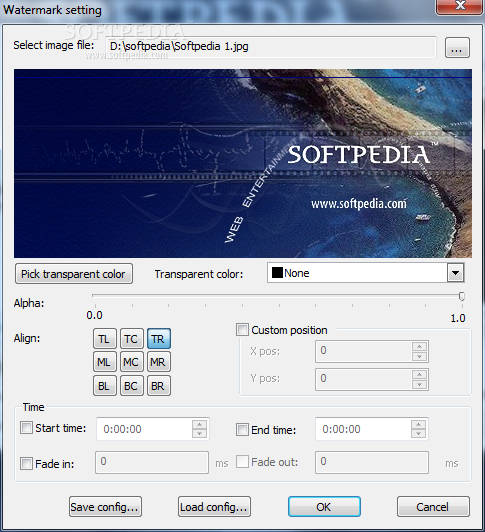Enable the Start time checkbox
The image size is (485, 532).
26,428
